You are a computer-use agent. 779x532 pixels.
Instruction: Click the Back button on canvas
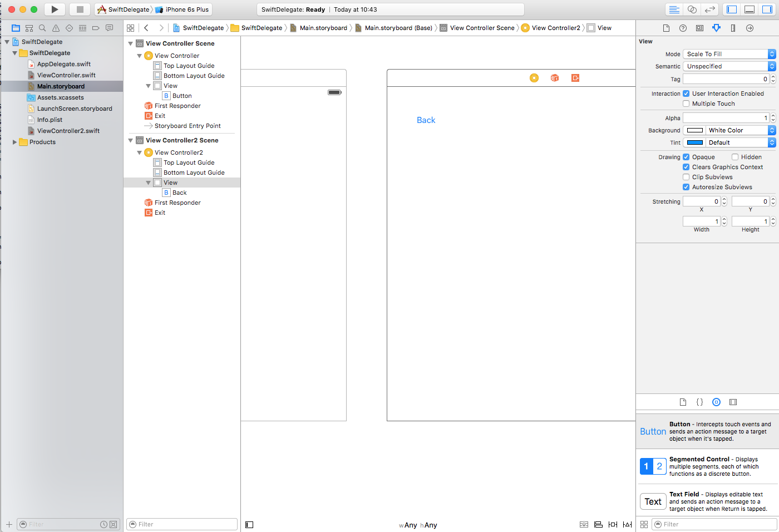[x=426, y=120]
